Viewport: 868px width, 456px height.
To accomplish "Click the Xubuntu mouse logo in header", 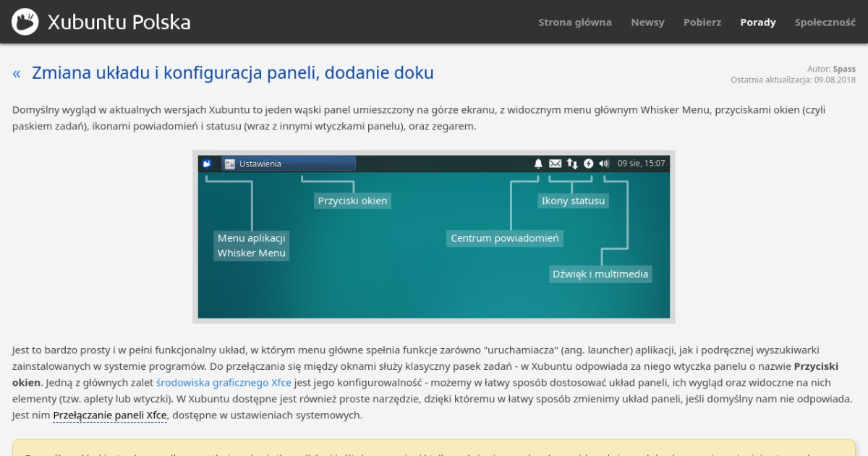I will coord(25,22).
